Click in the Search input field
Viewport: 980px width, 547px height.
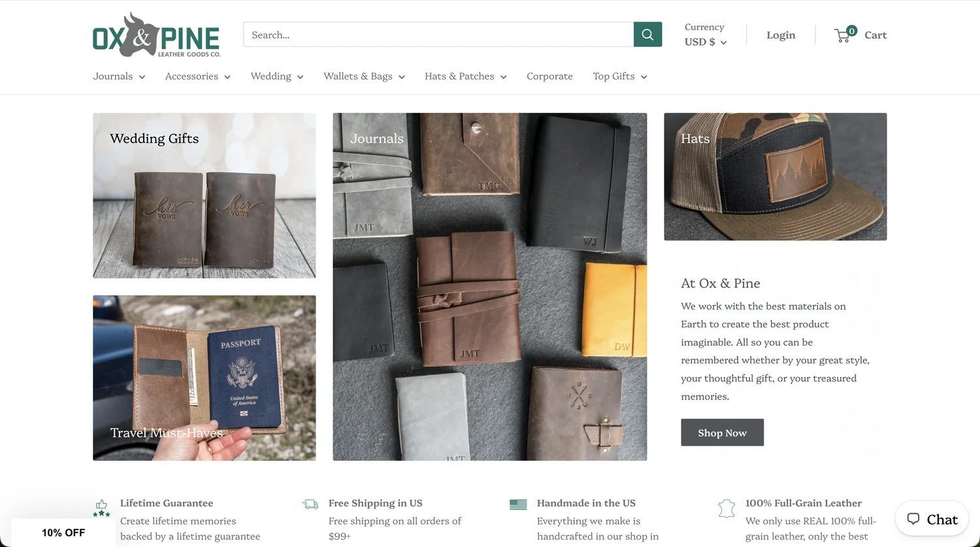coord(438,35)
